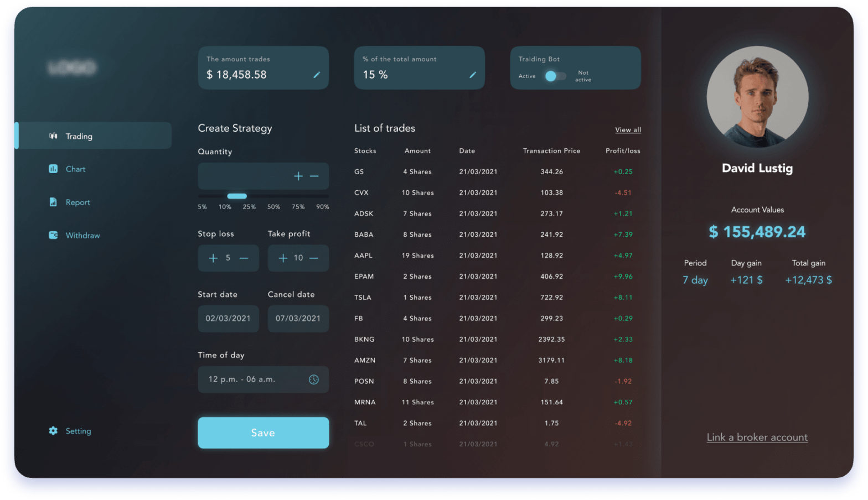Click View all trades link

[x=628, y=130]
